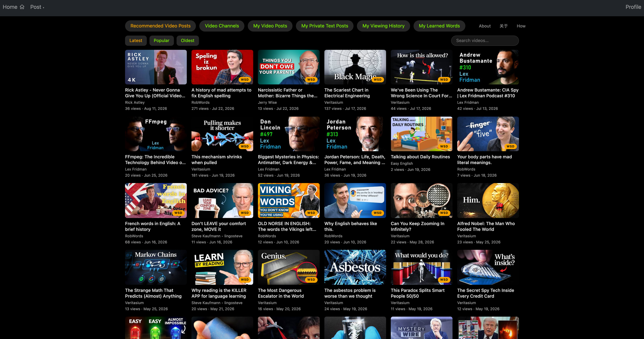Image resolution: width=644 pixels, height=339 pixels.
Task: Click WSD badge on Learn By Reading thumbnail
Action: click(x=244, y=280)
